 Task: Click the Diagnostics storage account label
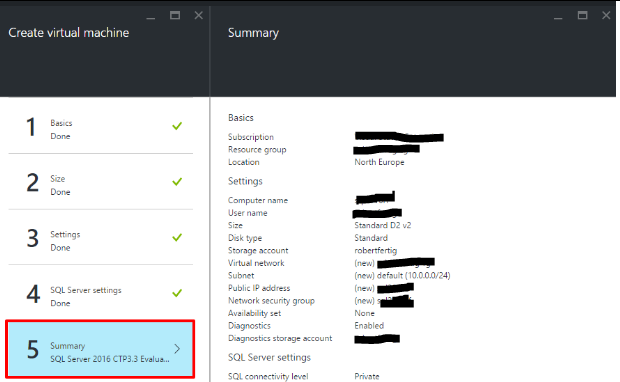(x=280, y=338)
